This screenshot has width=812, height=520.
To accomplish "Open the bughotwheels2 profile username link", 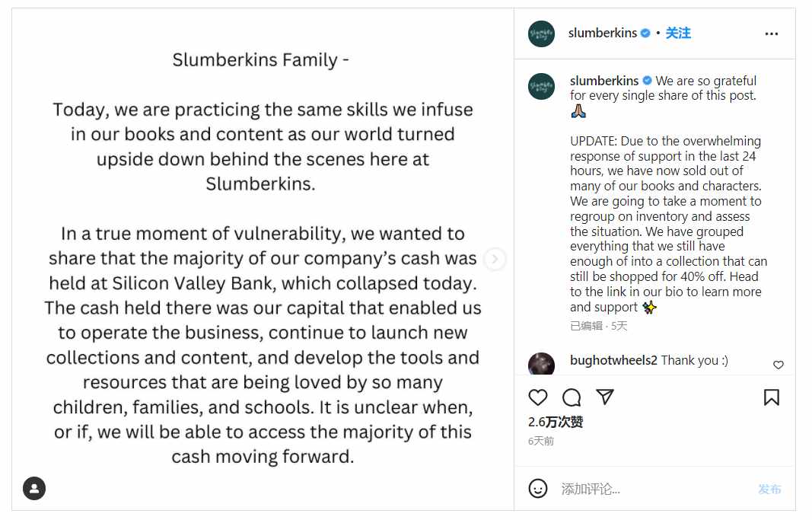I will pyautogui.click(x=613, y=360).
